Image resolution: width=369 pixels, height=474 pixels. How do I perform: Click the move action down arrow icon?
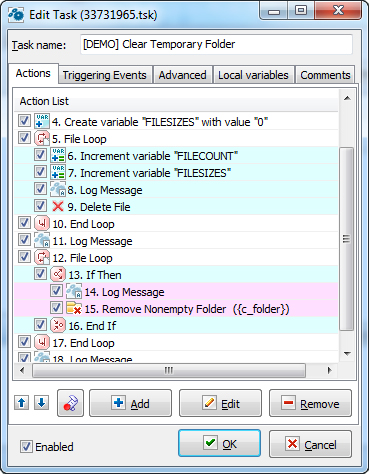[41, 403]
